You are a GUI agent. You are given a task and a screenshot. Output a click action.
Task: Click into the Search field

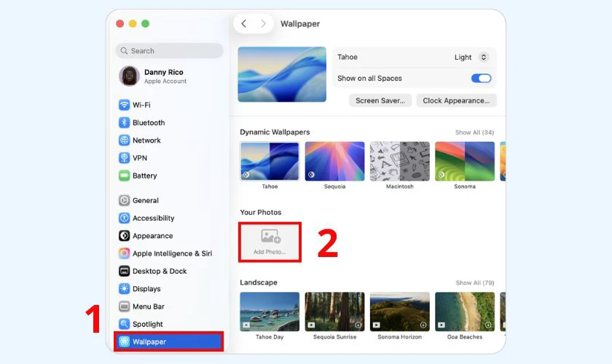click(169, 51)
